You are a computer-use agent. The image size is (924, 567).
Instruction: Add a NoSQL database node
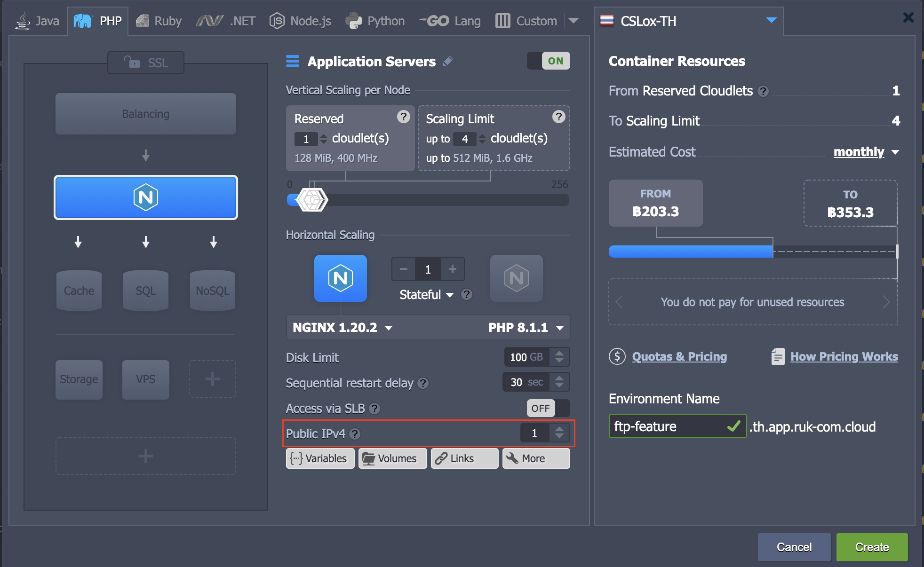[213, 291]
